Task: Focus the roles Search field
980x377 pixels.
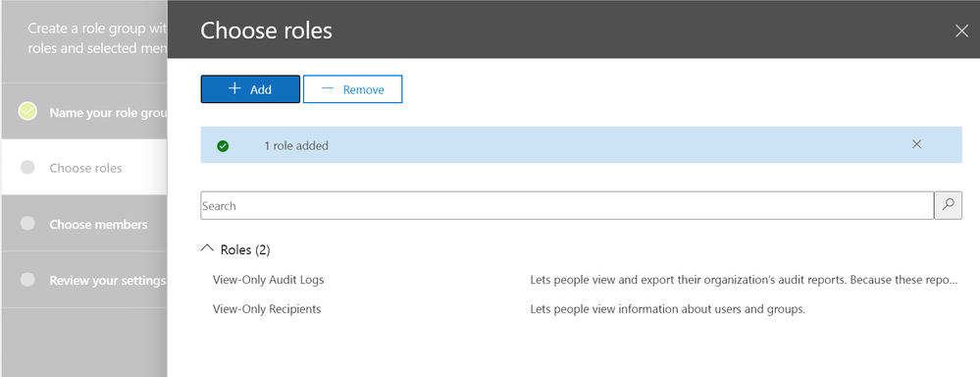Action: [567, 205]
